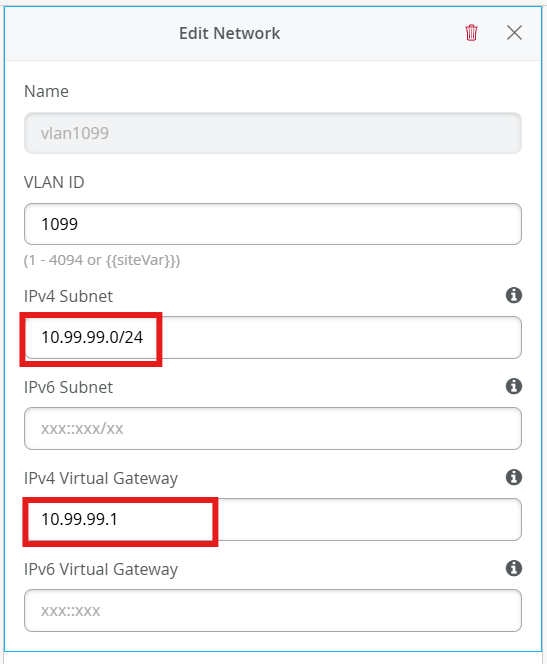547x664 pixels.
Task: Click the Name label
Action: (46, 91)
